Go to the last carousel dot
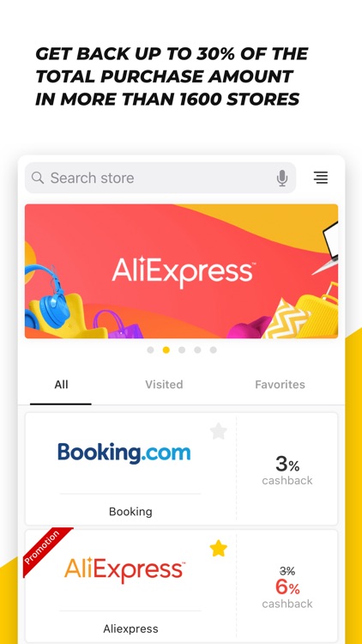This screenshot has height=644, width=362. (213, 350)
